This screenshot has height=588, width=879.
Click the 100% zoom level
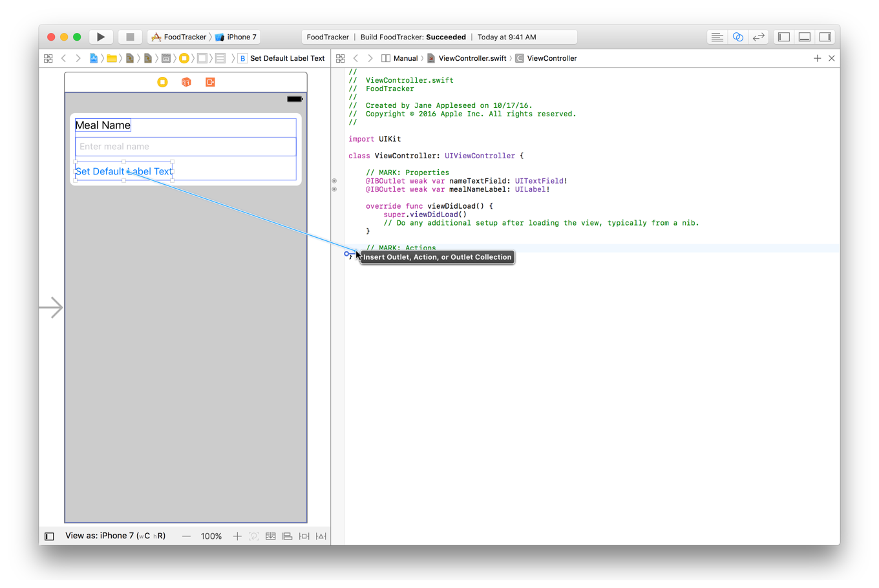211,536
